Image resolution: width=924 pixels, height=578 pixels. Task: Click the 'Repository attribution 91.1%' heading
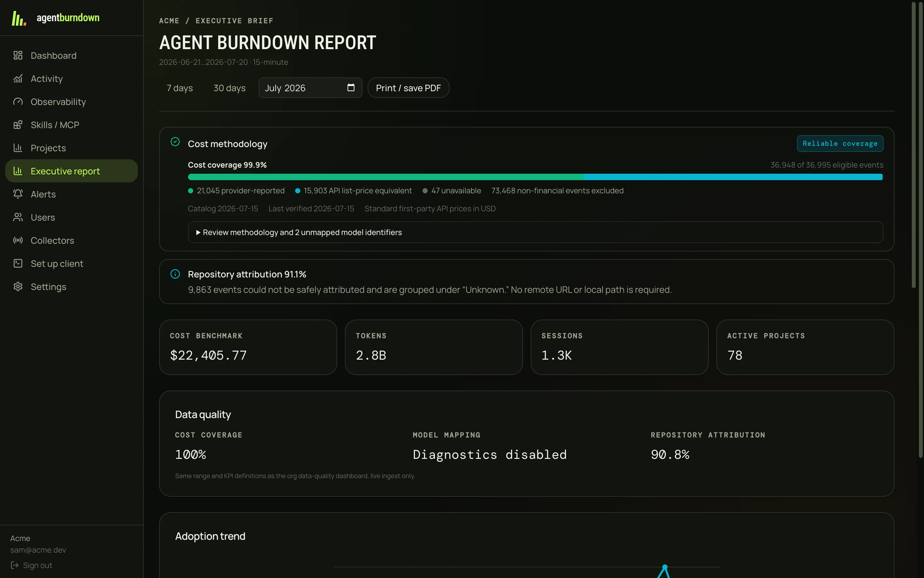click(x=247, y=274)
